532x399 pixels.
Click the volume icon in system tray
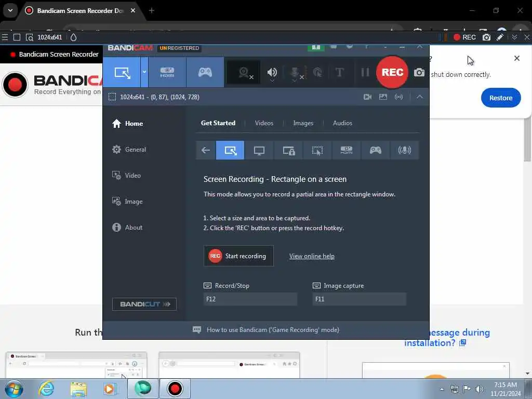tap(479, 389)
